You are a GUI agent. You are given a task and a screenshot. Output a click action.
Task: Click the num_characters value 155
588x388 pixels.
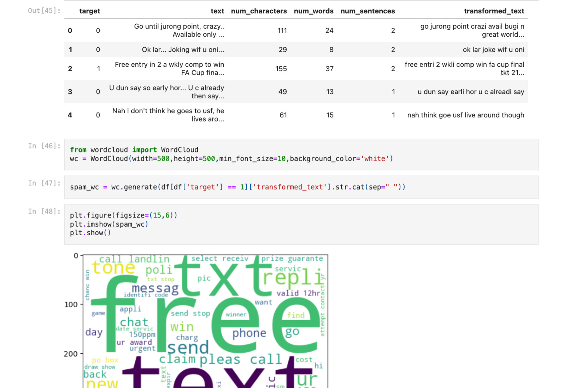281,69
